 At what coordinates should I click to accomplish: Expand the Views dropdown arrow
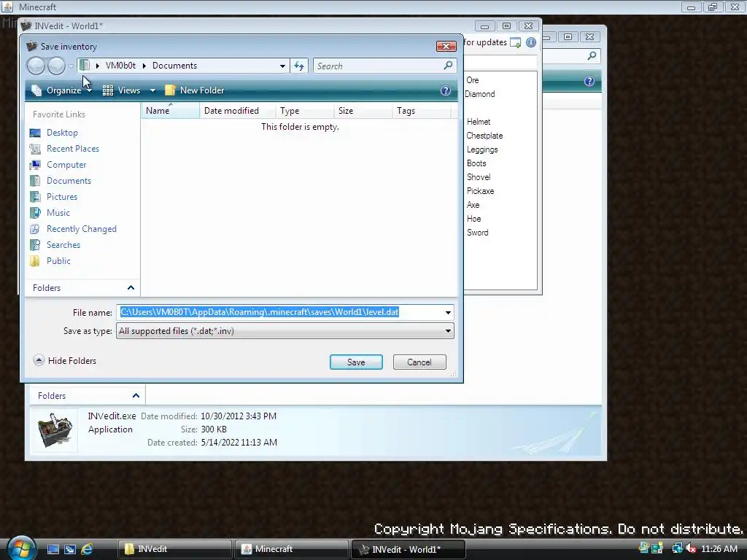(152, 90)
